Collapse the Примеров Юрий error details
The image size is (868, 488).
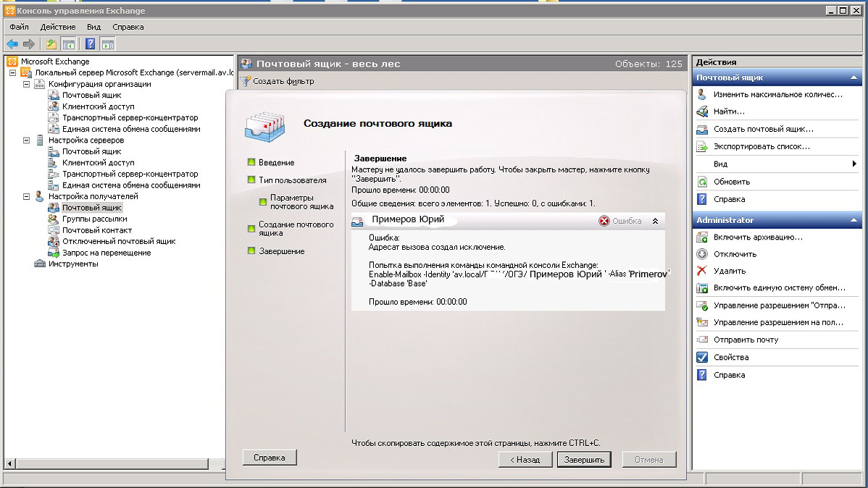tap(655, 221)
